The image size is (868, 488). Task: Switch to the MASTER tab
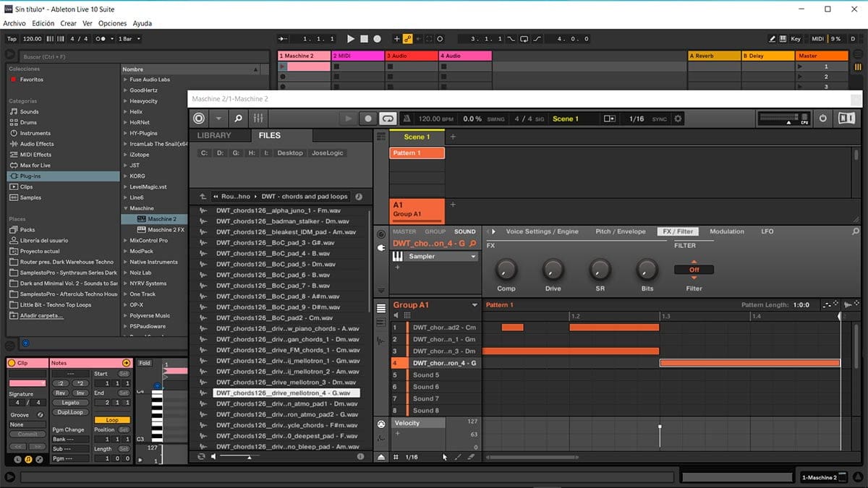pos(404,232)
